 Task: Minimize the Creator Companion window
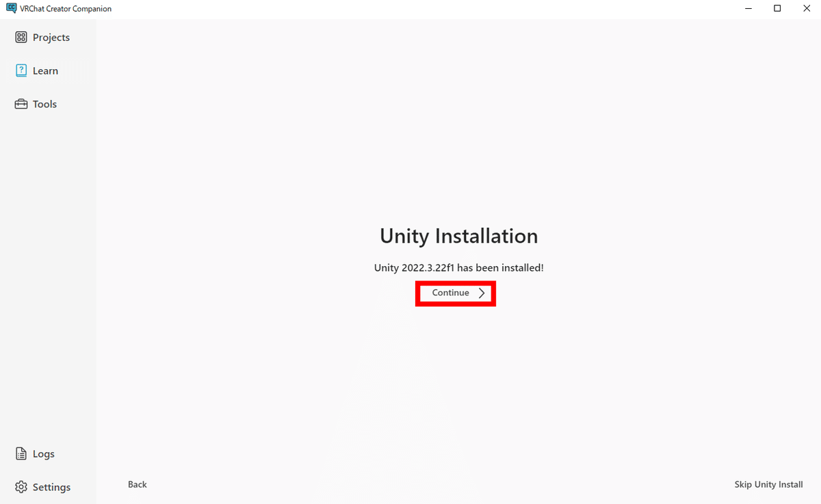pos(746,8)
